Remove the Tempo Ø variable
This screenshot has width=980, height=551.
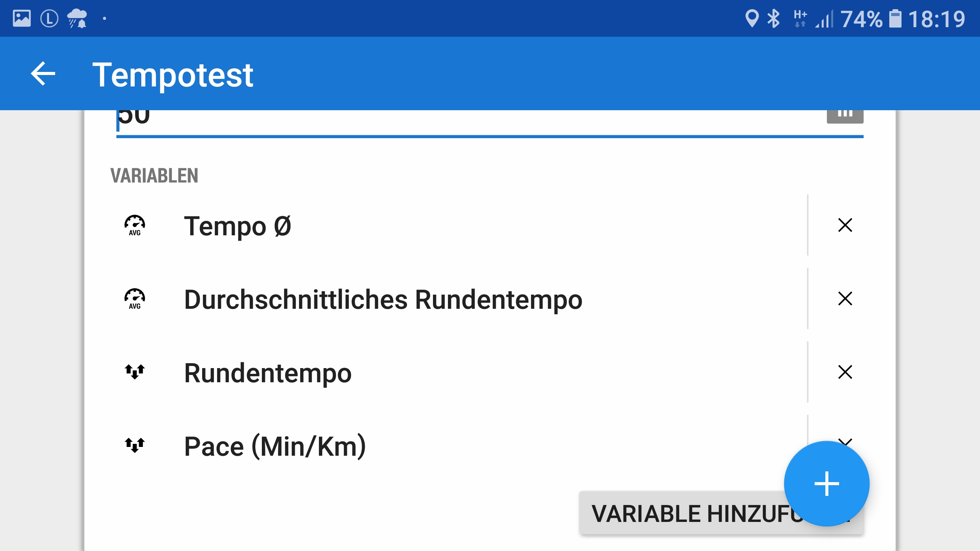click(845, 225)
